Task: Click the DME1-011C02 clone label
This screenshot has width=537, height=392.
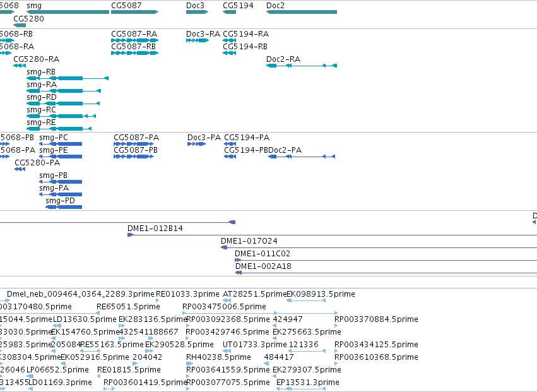Action: 263,254
